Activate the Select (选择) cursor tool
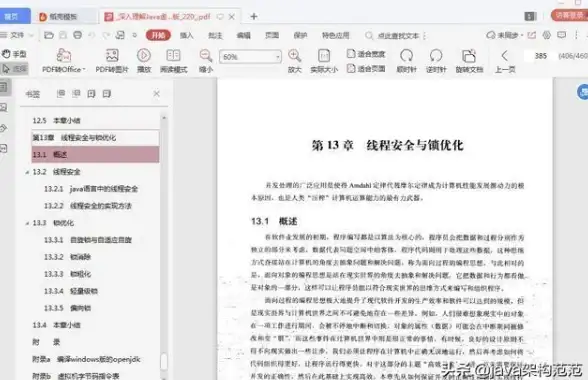Screen dimensions: 588x380 tap(14, 69)
